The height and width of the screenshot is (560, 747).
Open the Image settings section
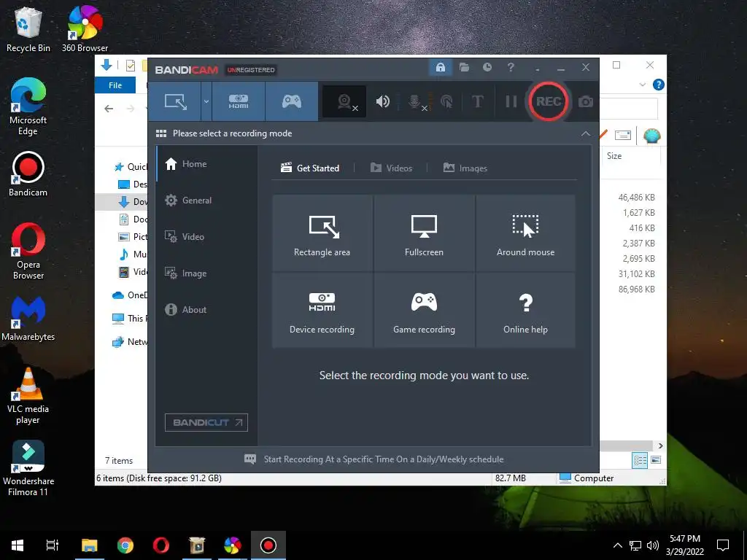pos(207,273)
